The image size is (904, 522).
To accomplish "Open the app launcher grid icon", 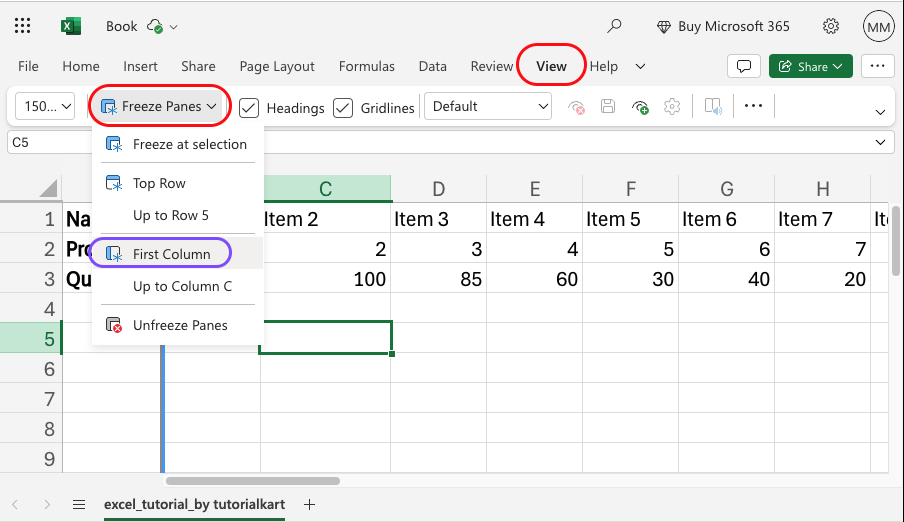I will 22,26.
